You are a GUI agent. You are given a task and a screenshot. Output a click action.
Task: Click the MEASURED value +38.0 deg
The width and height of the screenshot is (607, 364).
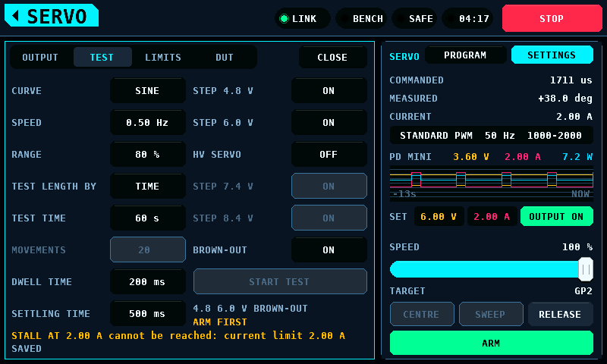tap(565, 99)
